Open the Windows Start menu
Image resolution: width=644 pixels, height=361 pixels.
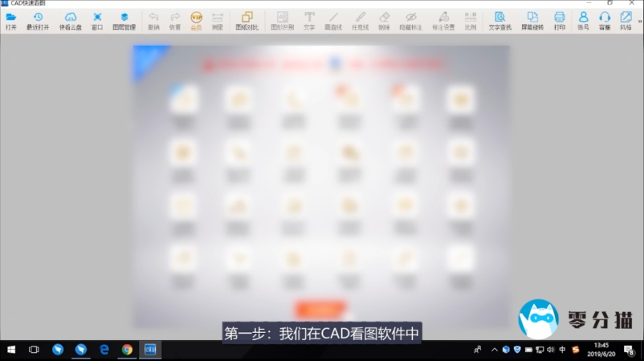pos(11,350)
